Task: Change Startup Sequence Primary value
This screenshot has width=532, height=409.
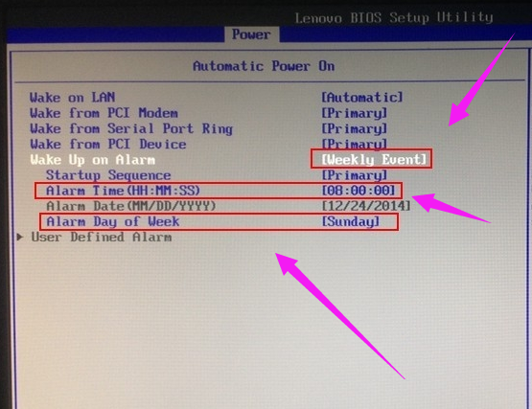Action: pos(355,175)
